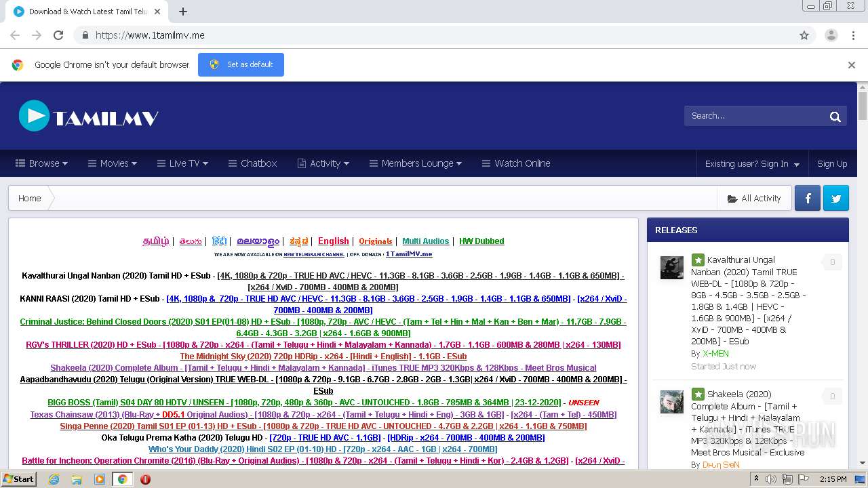The width and height of the screenshot is (868, 488).
Task: Open the Chrome profile avatar
Action: pos(831,35)
